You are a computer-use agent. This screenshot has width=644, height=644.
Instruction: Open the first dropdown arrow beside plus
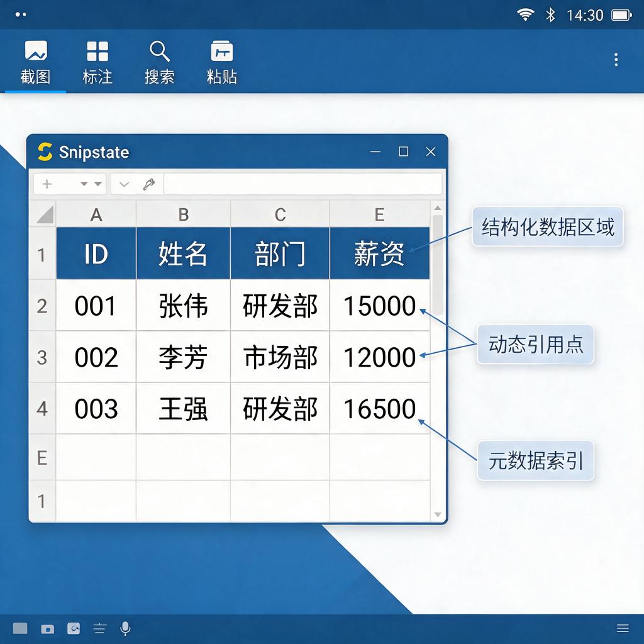(x=84, y=184)
